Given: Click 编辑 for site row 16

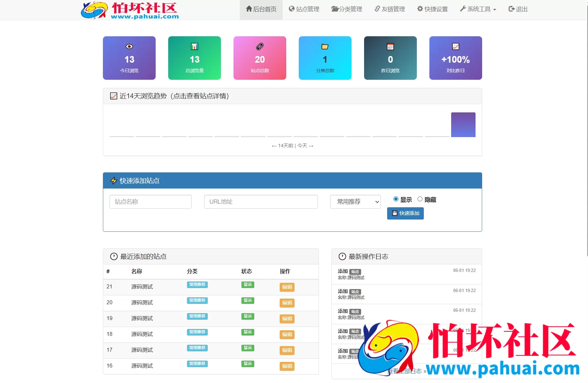Looking at the screenshot, I should [287, 366].
